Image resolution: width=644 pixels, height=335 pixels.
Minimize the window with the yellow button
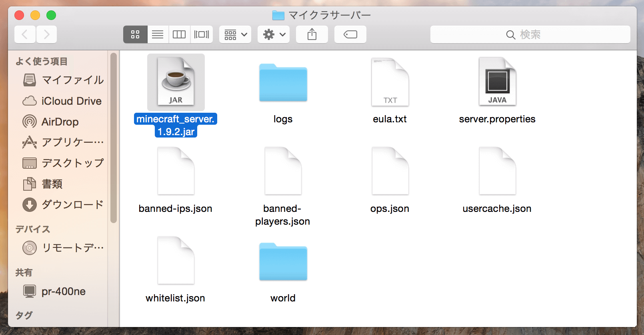[35, 15]
